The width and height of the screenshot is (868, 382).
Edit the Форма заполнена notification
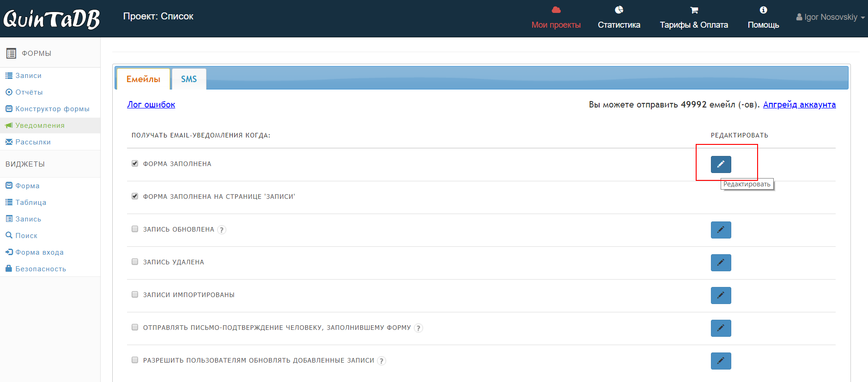pos(721,164)
